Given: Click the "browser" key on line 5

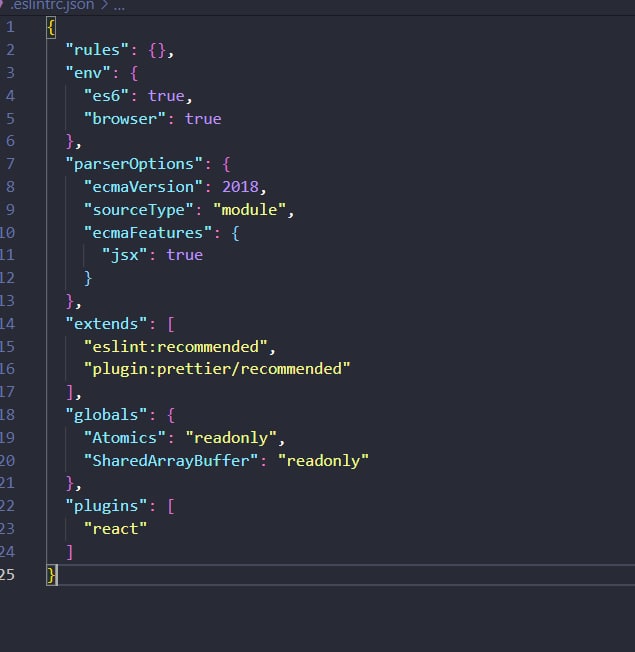Looking at the screenshot, I should pos(125,119).
